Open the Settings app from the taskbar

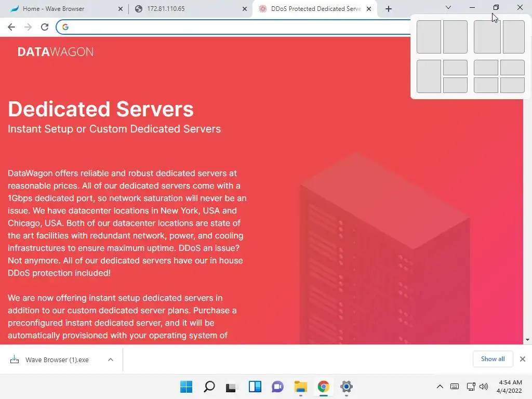(x=347, y=387)
